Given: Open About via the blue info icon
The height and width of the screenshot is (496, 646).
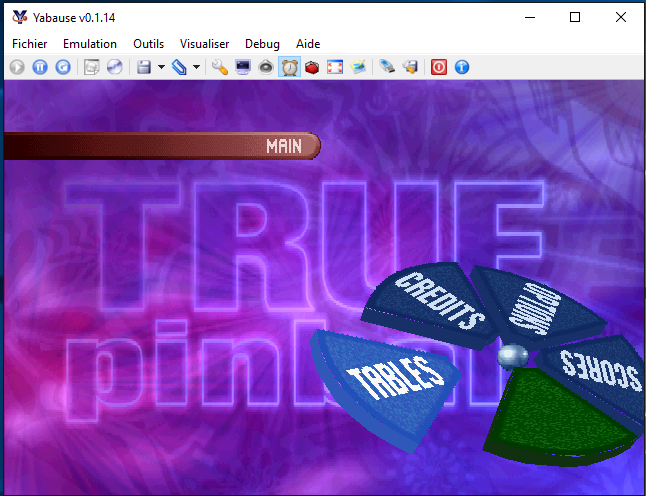Looking at the screenshot, I should coord(462,67).
